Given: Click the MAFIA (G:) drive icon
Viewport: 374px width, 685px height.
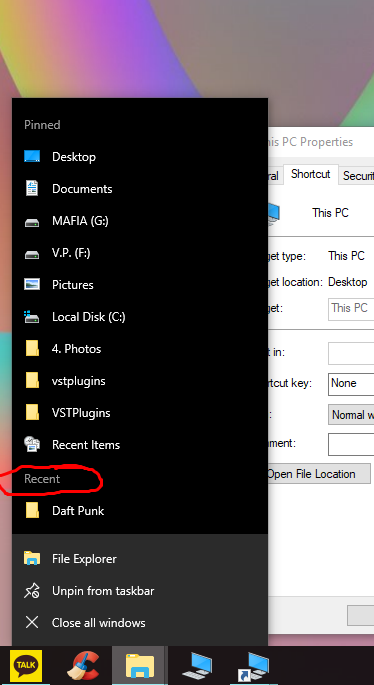Looking at the screenshot, I should [x=32, y=222].
